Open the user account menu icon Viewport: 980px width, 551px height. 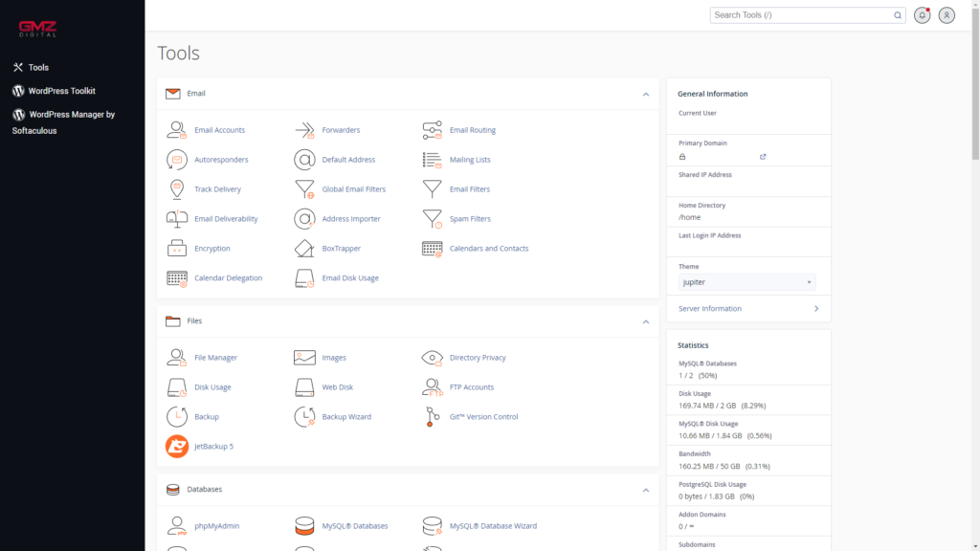pyautogui.click(x=947, y=15)
